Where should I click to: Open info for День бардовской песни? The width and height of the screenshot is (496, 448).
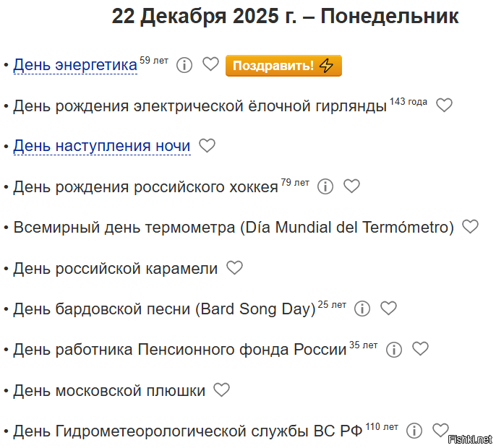[x=362, y=309]
